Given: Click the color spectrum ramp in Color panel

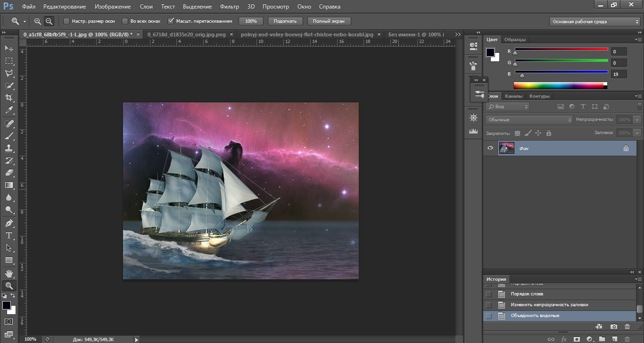Looking at the screenshot, I should (560, 85).
